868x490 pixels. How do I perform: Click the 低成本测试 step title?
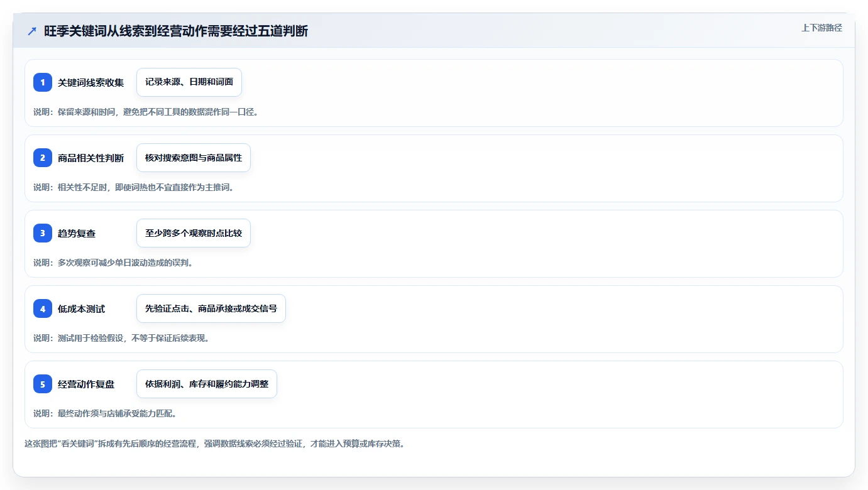tap(81, 308)
